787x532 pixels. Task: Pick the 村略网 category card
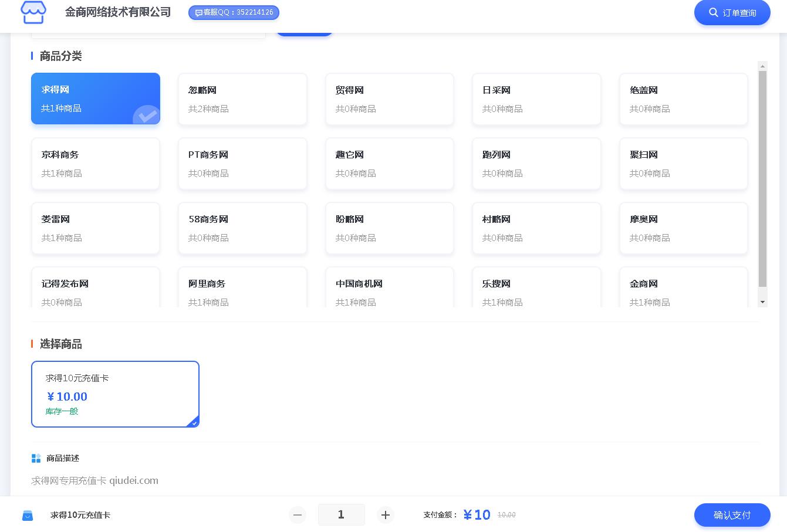[536, 228]
